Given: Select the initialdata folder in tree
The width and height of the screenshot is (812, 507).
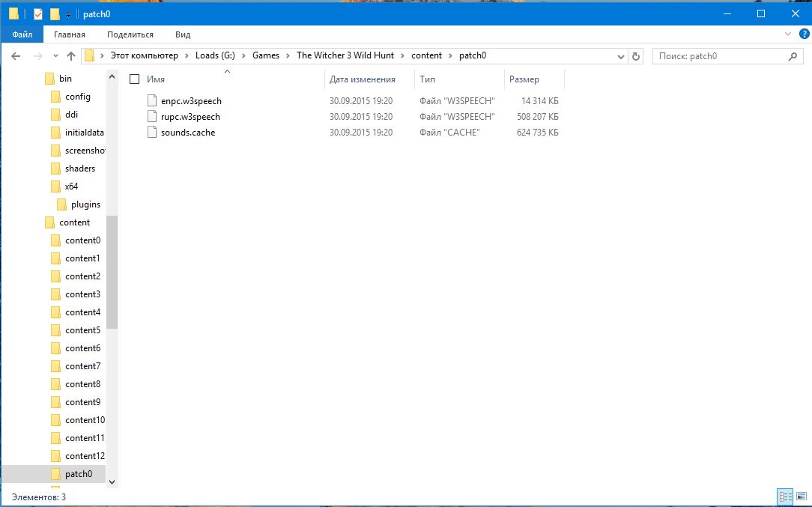Looking at the screenshot, I should (x=85, y=133).
